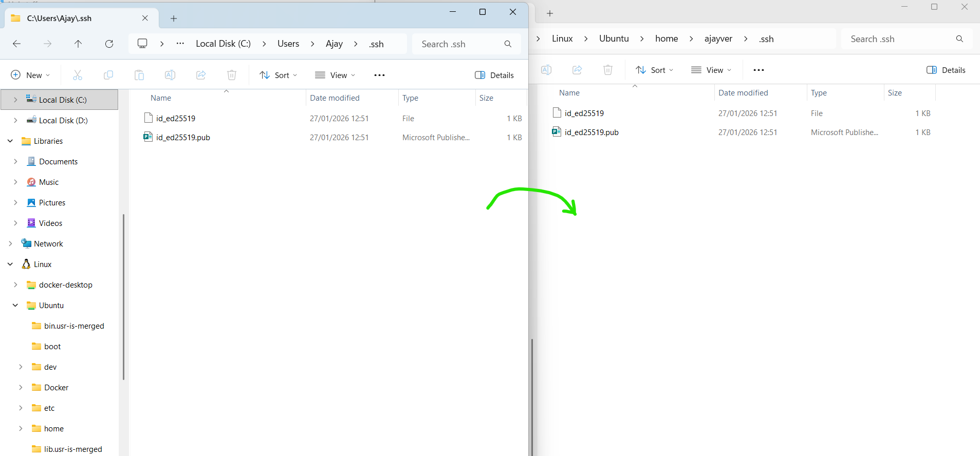The width and height of the screenshot is (980, 456).
Task: Select Network in the navigation pane
Action: (x=48, y=243)
